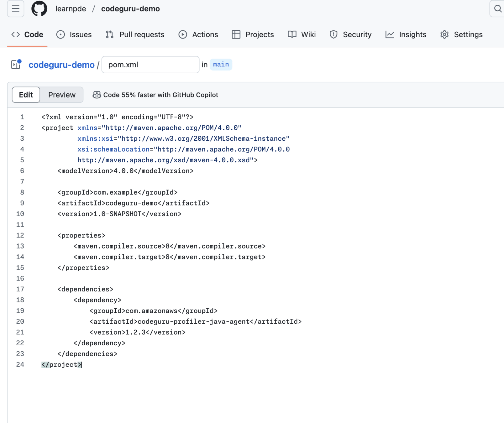Click the Insights graph icon

tap(390, 34)
